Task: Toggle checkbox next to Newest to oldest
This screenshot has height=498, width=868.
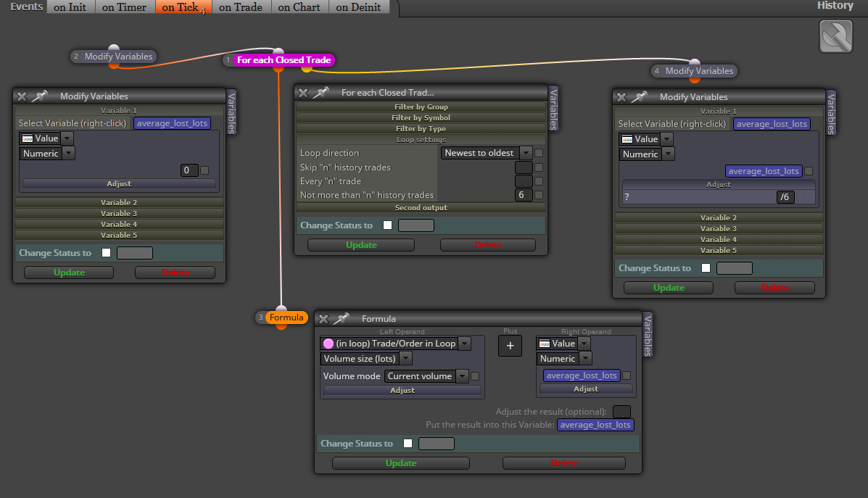Action: (x=539, y=153)
